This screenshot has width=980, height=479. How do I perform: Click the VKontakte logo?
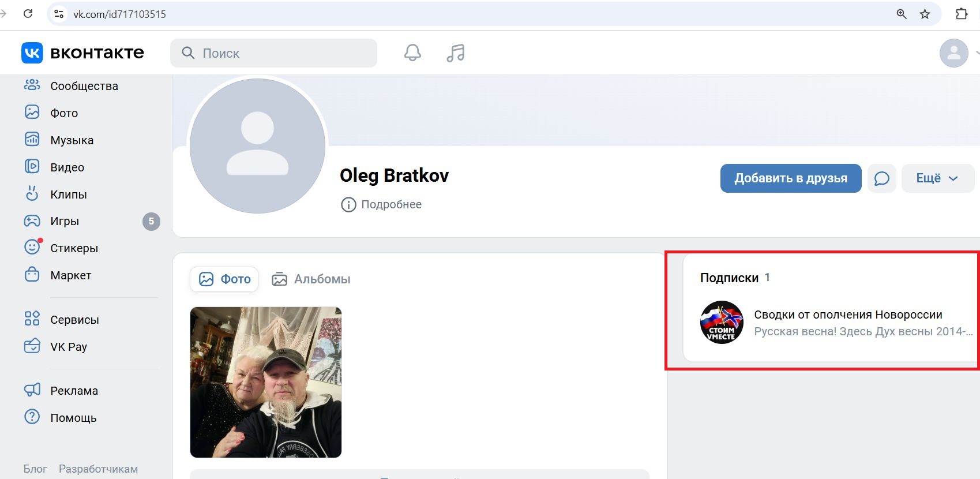tap(82, 53)
